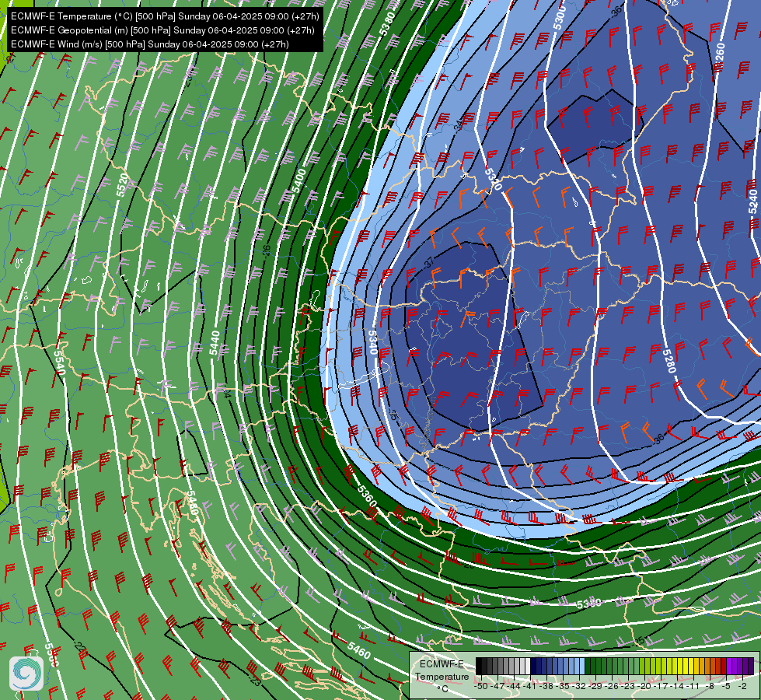The image size is (761, 700).
Task: Click the -41 value on legend scale
Action: tap(529, 687)
